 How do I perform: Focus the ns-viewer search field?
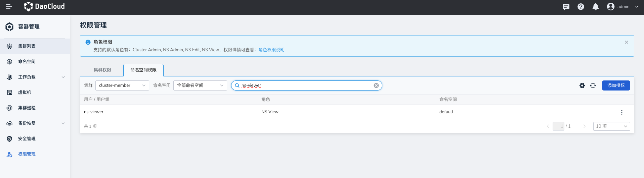click(x=306, y=85)
